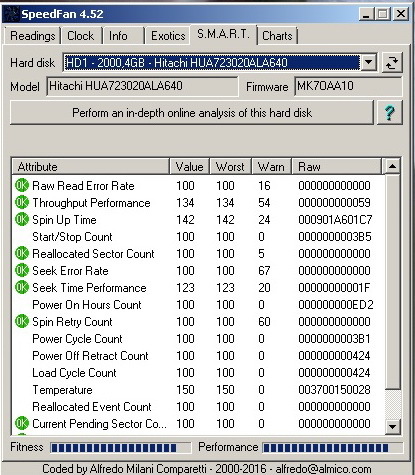Viewport: 415px width, 475px height.
Task: Select the Power On Hours Count row
Action: [x=198, y=305]
